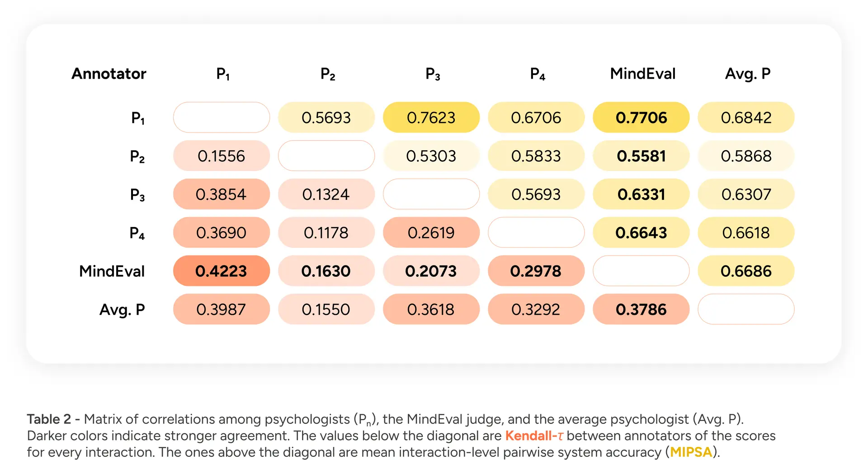Select the Avg. P row label

coord(122,309)
